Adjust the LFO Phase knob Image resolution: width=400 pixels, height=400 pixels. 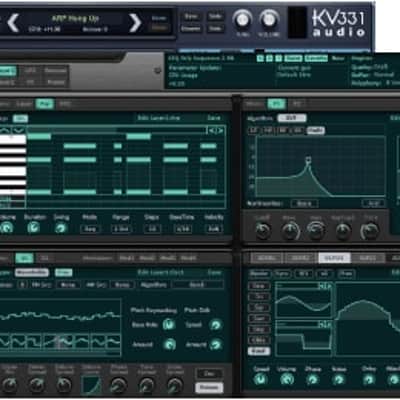(x=312, y=379)
